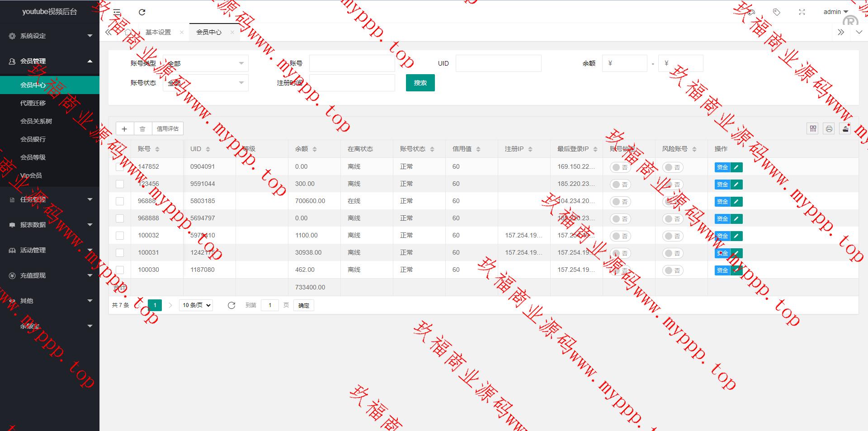Screen dimensions: 868x431
Task: Expand the 系统设定 sidebar menu
Action: pos(50,36)
